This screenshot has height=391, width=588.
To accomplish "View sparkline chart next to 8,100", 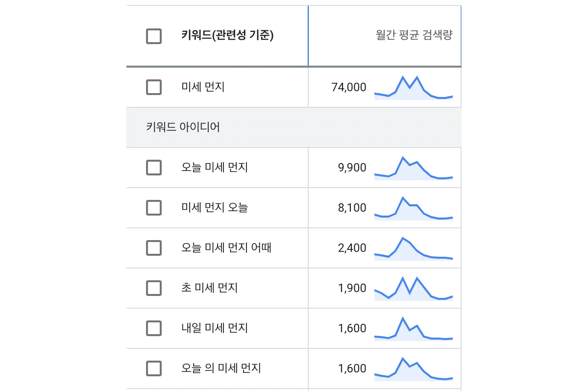I will [x=414, y=208].
